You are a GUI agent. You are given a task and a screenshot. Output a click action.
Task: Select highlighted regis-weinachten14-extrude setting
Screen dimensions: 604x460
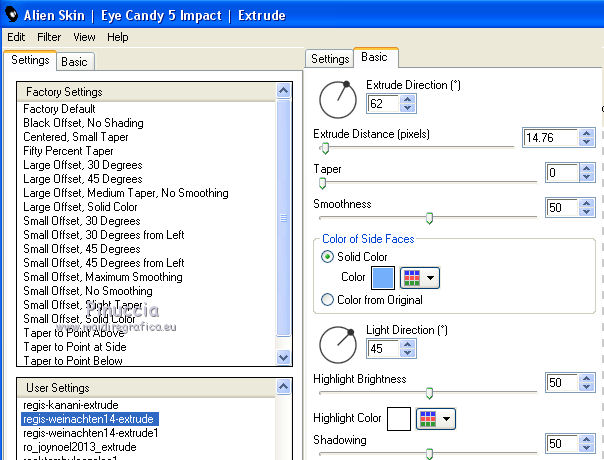[90, 419]
